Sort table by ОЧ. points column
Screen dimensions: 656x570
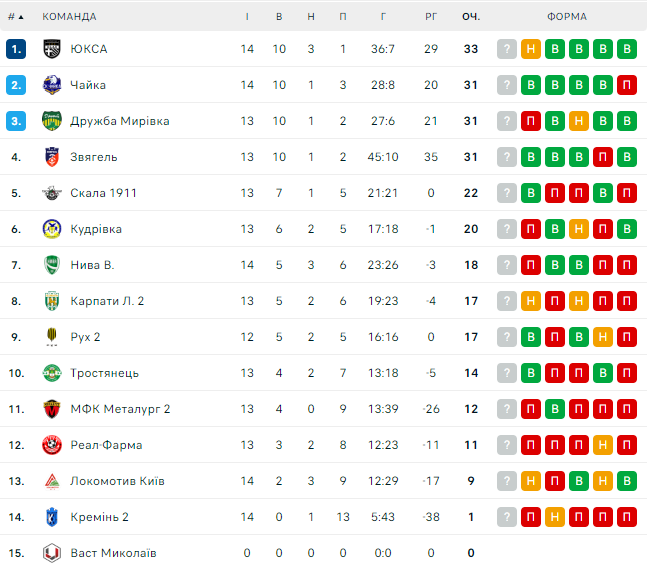point(471,17)
